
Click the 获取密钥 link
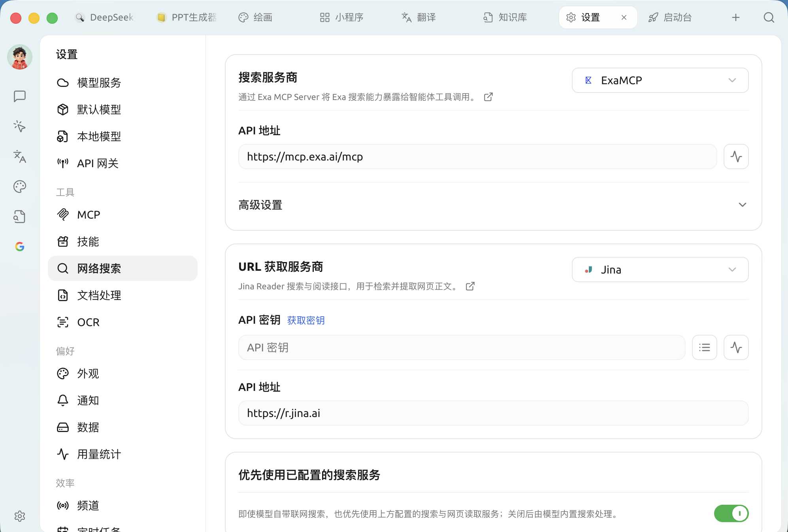(306, 320)
